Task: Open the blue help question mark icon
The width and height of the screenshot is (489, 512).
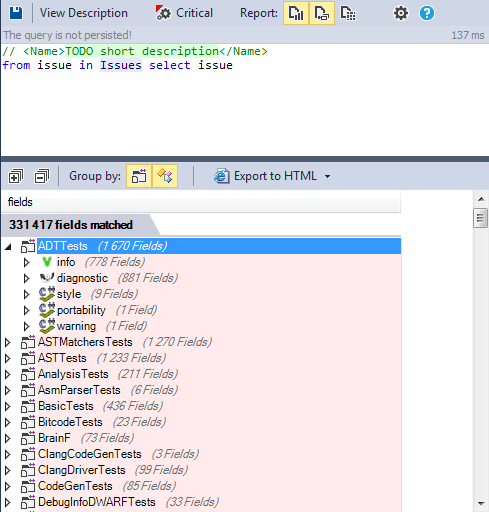Action: pos(427,13)
